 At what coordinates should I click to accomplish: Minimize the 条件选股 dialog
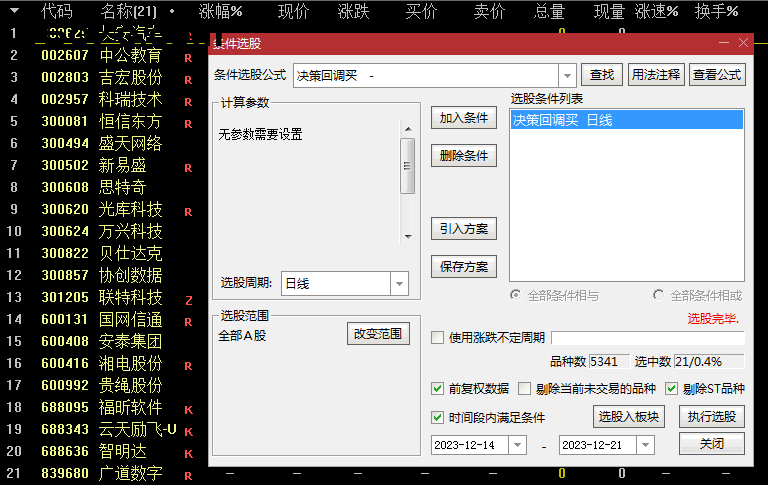point(724,43)
